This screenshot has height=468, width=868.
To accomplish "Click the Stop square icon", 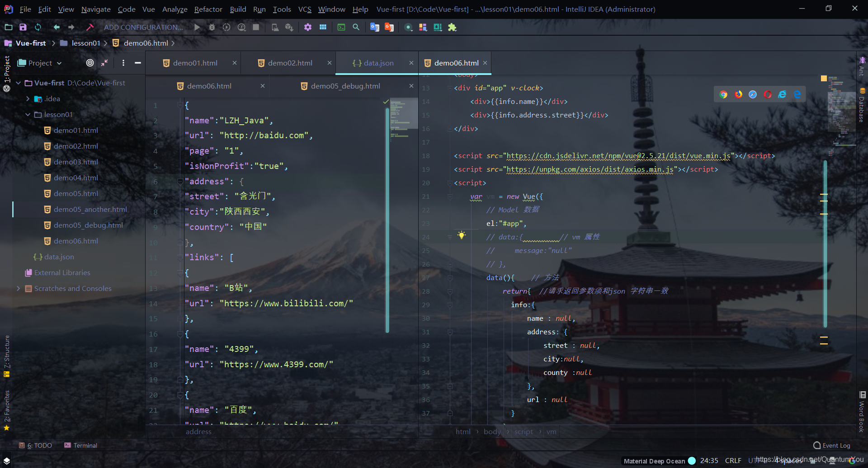I will (256, 27).
